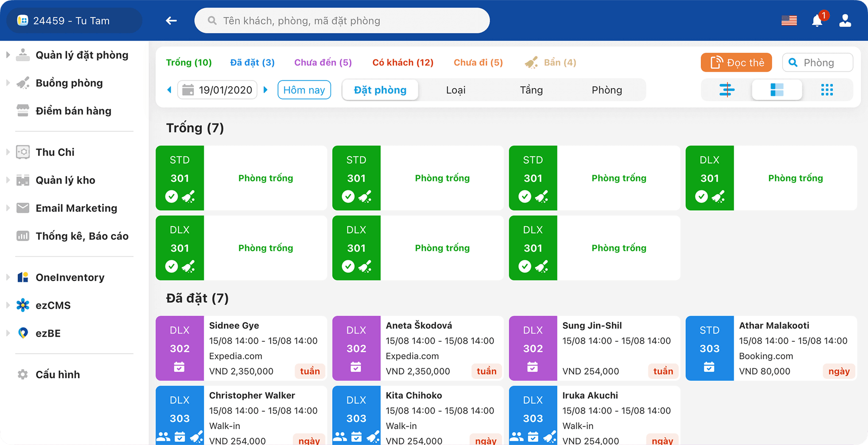This screenshot has width=868, height=445.
Task: Filter by Chưa đi (5) status
Action: [478, 62]
